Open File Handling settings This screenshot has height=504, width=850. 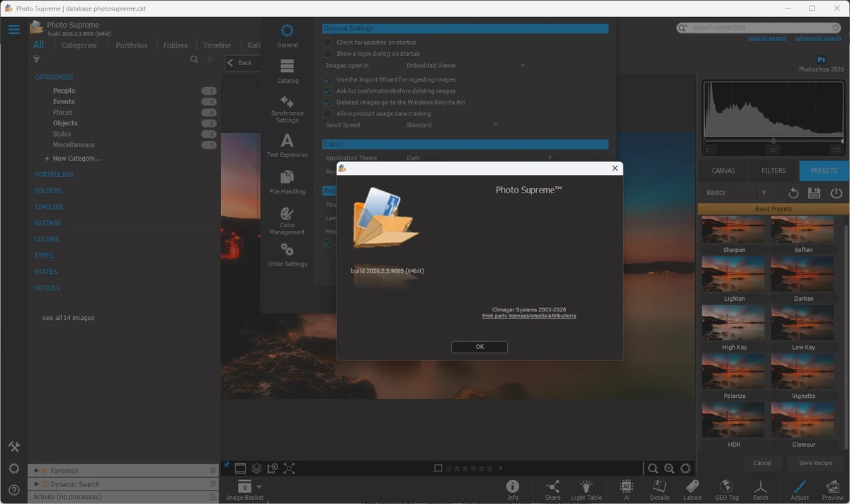coord(287,182)
